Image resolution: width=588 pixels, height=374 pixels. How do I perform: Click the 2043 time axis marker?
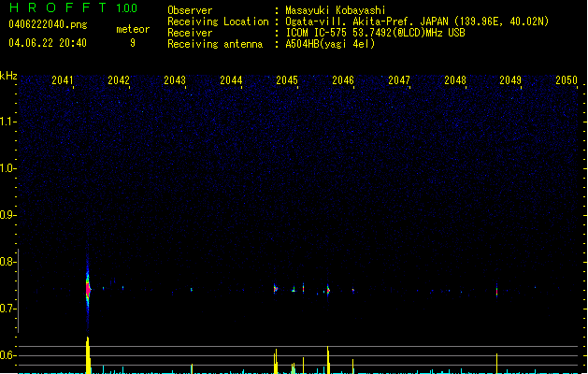click(175, 80)
